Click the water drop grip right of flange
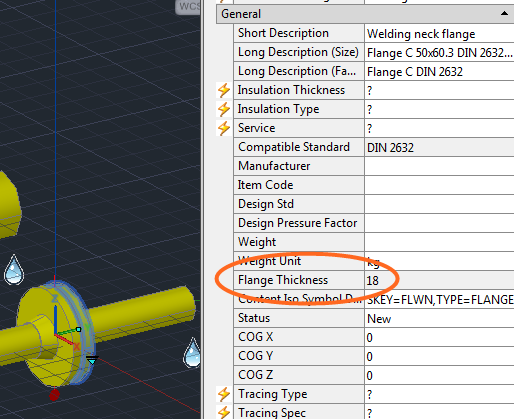 click(192, 353)
